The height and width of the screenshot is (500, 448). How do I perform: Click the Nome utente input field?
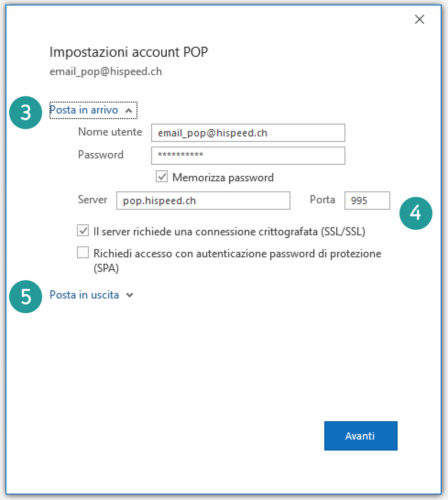click(248, 133)
